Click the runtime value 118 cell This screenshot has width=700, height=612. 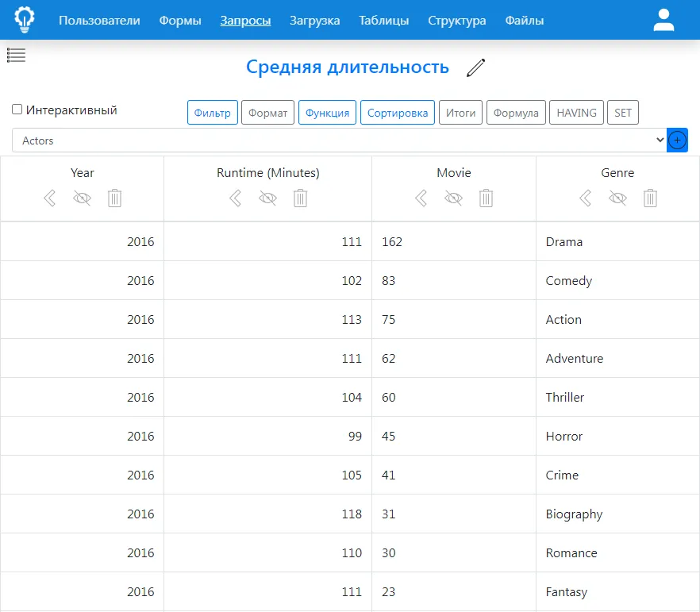[x=268, y=514]
